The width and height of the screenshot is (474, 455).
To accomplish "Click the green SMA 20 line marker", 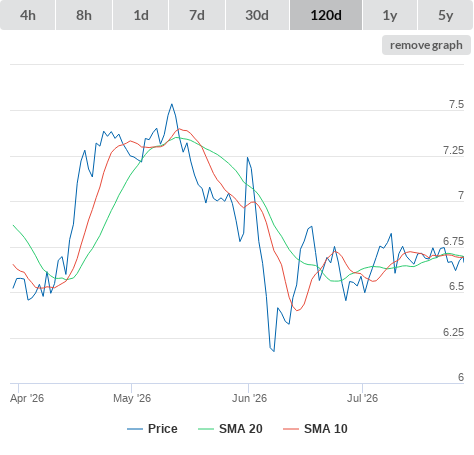I will [x=206, y=429].
